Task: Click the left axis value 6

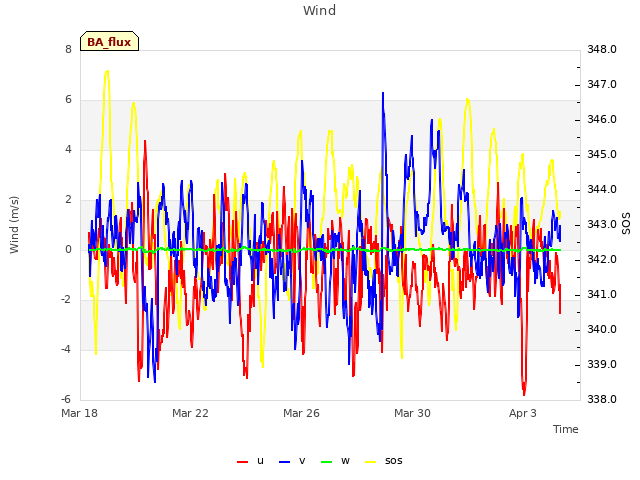Action: [68, 100]
